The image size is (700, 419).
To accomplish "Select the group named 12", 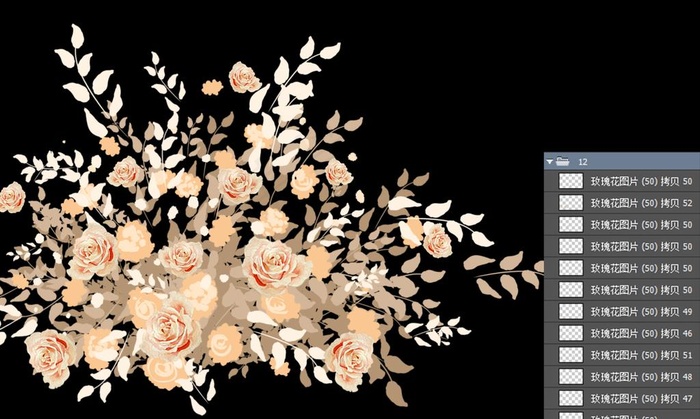I will (x=620, y=160).
